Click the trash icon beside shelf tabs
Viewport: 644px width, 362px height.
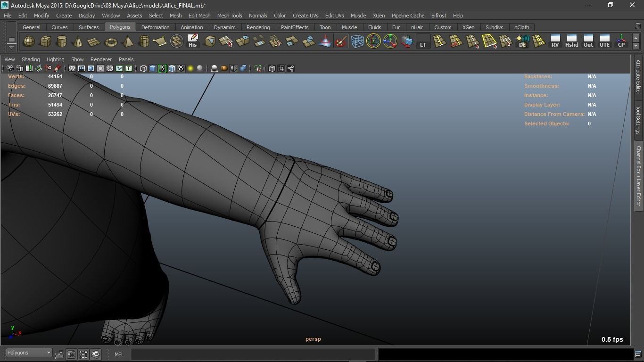pos(638,26)
